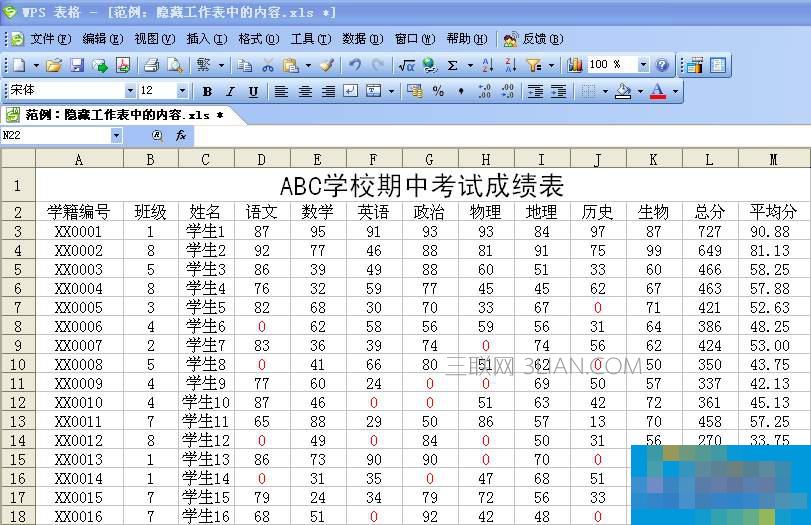The height and width of the screenshot is (525, 811).
Task: Click the Format Painter brush icon
Action: click(x=326, y=65)
